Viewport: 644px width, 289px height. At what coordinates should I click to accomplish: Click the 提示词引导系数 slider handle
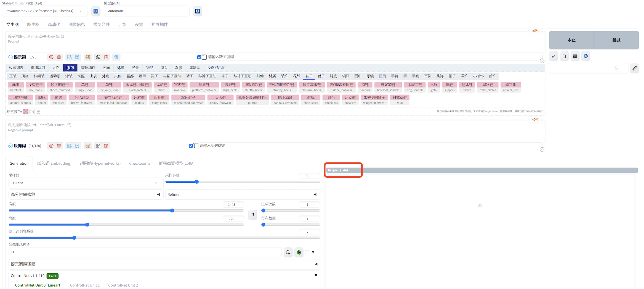click(74, 238)
